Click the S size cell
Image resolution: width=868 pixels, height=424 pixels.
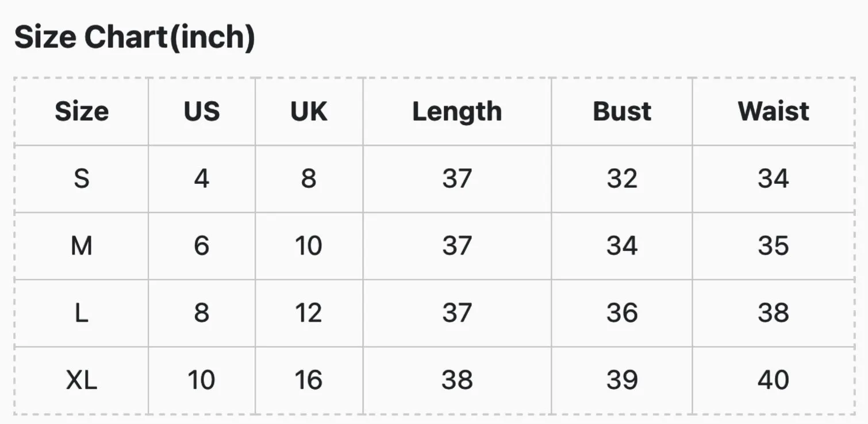click(x=82, y=179)
